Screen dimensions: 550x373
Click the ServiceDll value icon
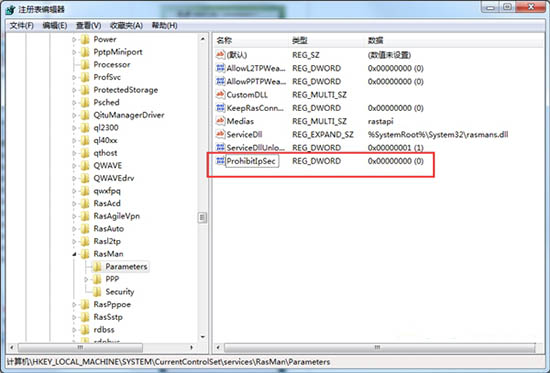(220, 134)
